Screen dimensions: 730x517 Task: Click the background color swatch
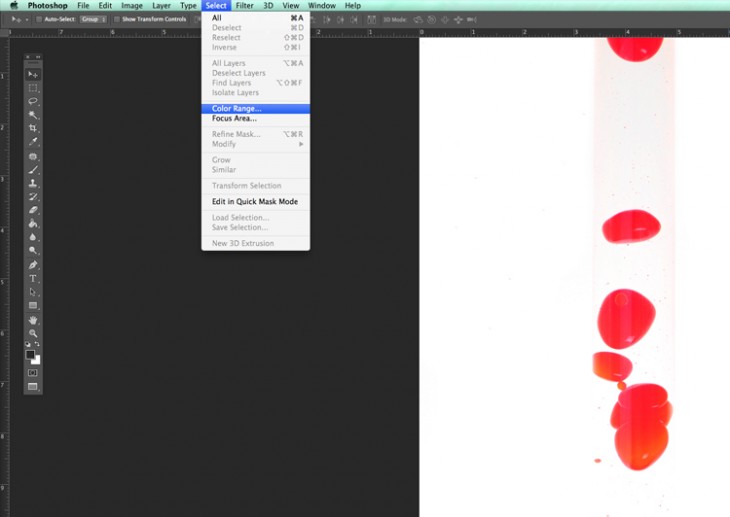37,361
